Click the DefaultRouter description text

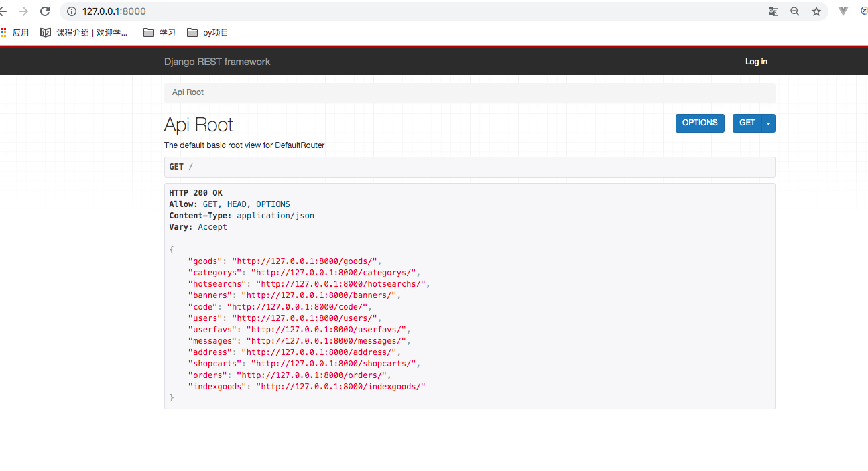coord(245,145)
